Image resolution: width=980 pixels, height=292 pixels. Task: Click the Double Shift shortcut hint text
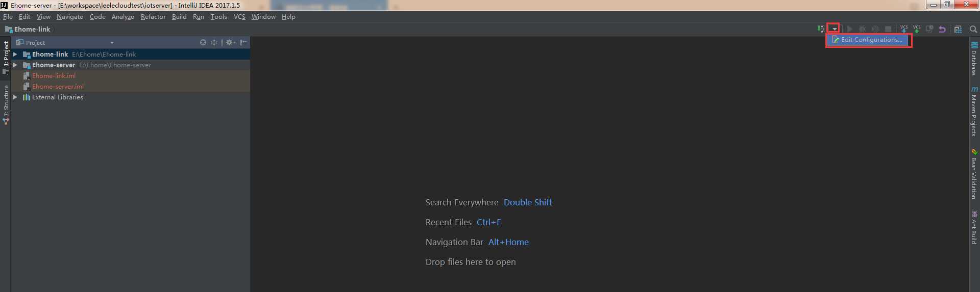tap(528, 202)
